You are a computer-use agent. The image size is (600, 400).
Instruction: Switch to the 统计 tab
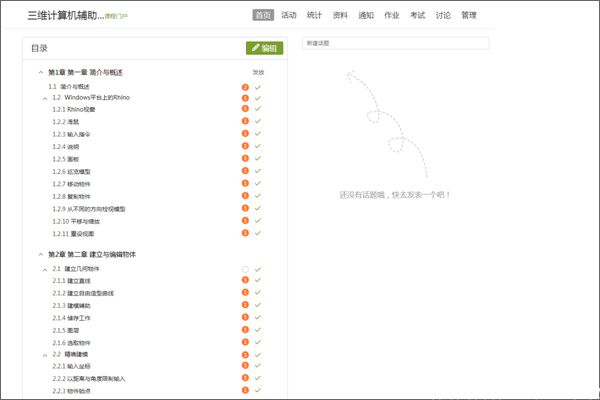[x=315, y=15]
